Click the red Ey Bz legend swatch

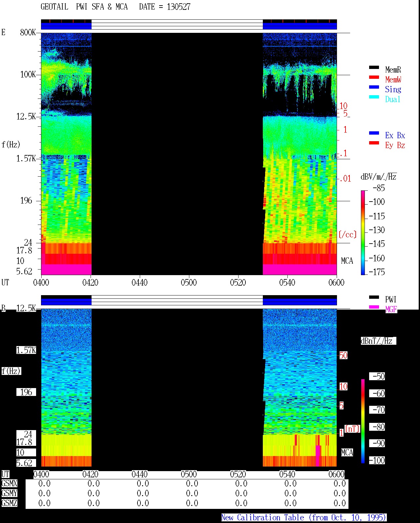374,143
